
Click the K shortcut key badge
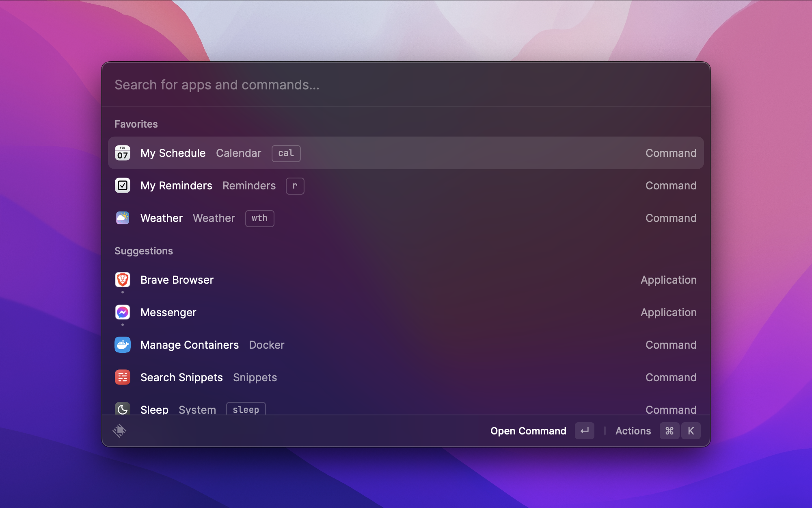tap(691, 431)
